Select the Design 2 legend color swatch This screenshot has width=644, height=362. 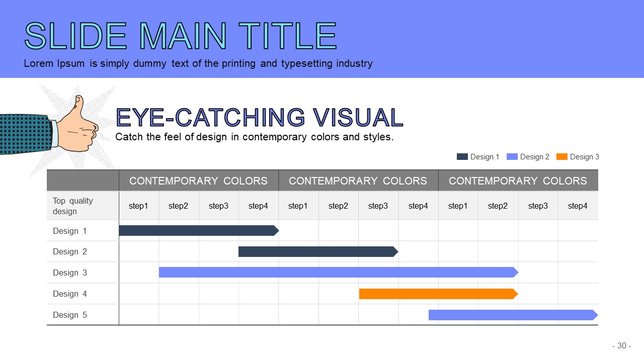pos(512,157)
